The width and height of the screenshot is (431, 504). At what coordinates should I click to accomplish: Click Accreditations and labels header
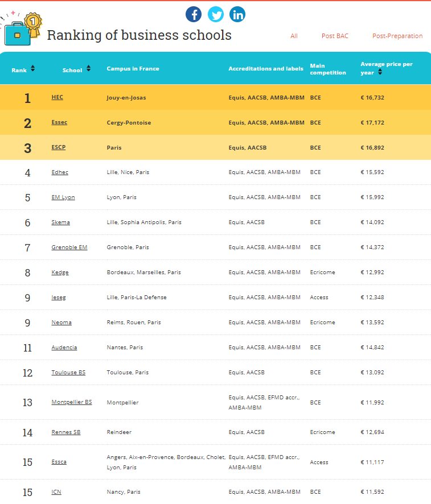tap(266, 68)
